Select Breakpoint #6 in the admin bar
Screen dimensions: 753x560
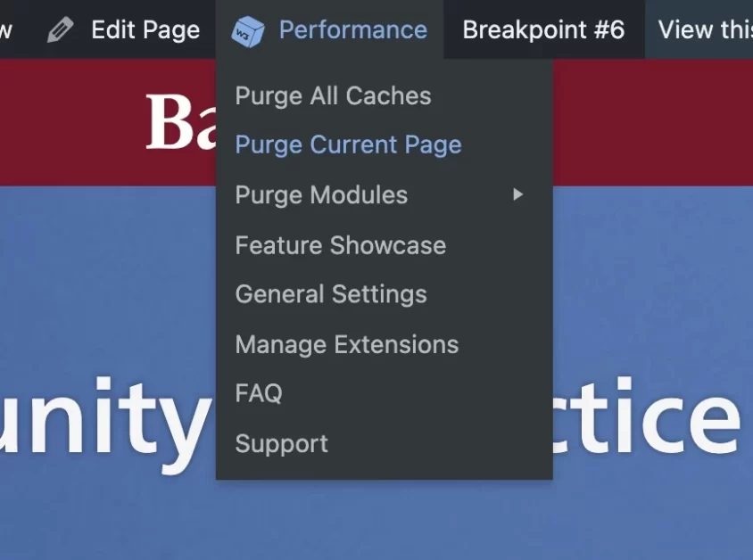click(543, 29)
